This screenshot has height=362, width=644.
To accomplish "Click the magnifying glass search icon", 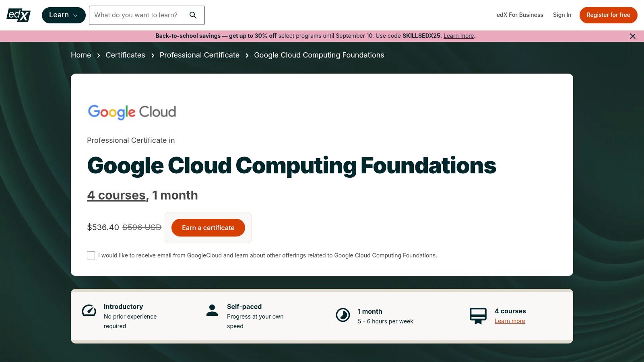I will pos(193,15).
